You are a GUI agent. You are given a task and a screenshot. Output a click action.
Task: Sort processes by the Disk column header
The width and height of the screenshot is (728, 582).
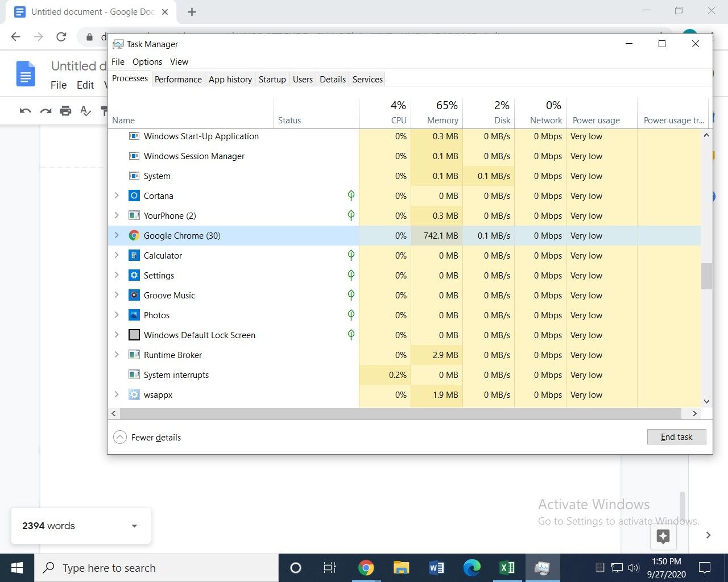coord(489,113)
